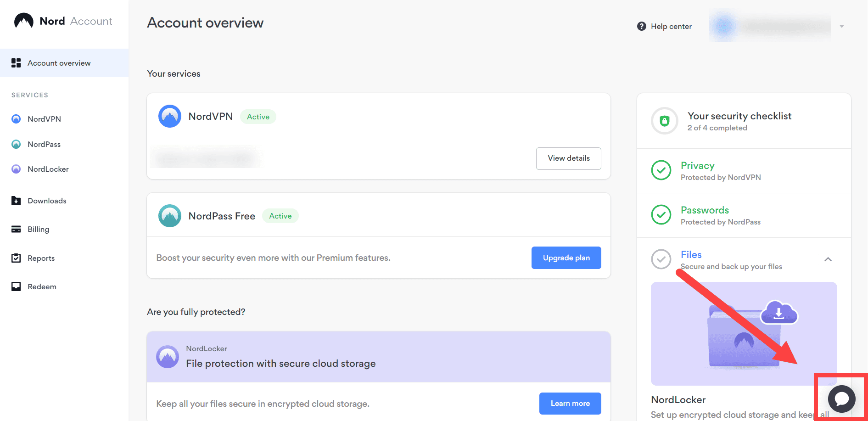Click the '2 of 4 completed' text
This screenshot has height=421, width=868.
(717, 128)
